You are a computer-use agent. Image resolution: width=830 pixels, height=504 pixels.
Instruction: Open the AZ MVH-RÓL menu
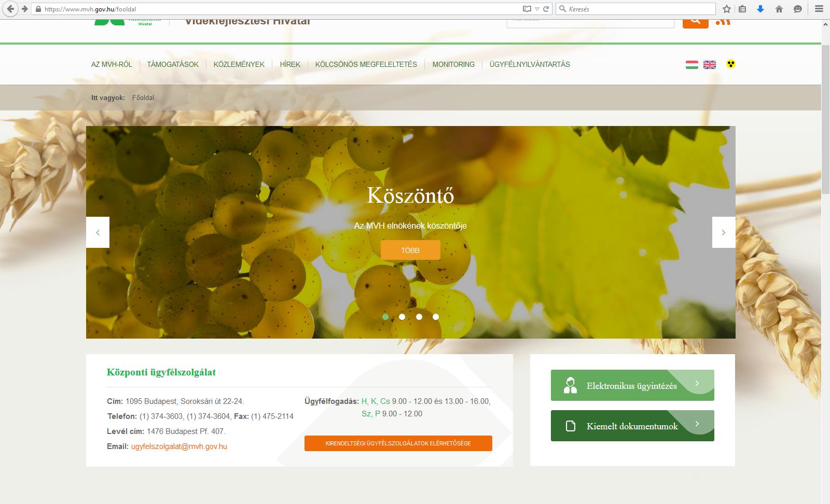[112, 64]
